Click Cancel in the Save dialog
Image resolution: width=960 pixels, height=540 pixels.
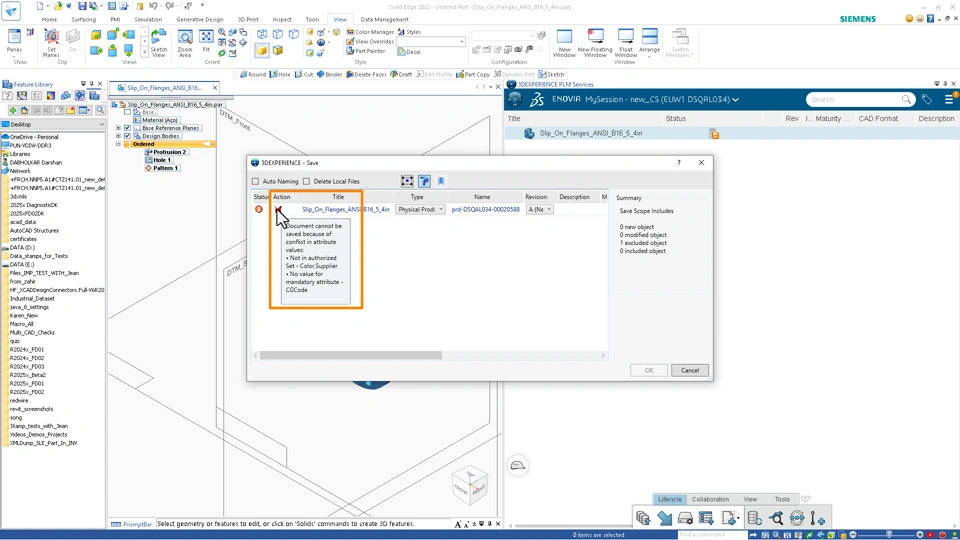(x=689, y=370)
